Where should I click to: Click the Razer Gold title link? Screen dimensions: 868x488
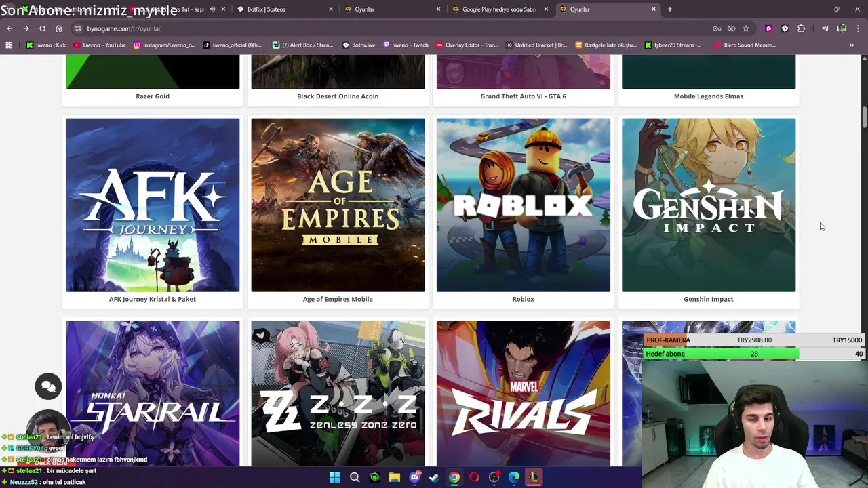tap(153, 96)
